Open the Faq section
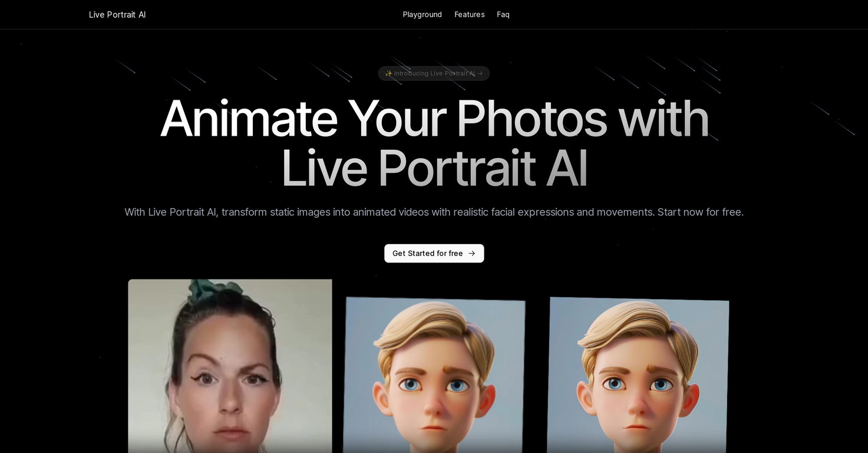Image resolution: width=868 pixels, height=453 pixels. tap(503, 14)
